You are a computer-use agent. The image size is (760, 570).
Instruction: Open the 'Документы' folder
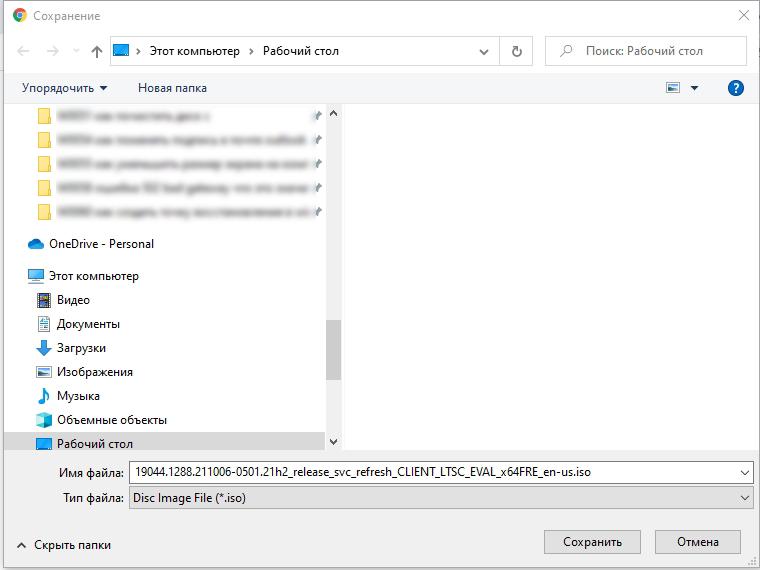click(x=88, y=324)
